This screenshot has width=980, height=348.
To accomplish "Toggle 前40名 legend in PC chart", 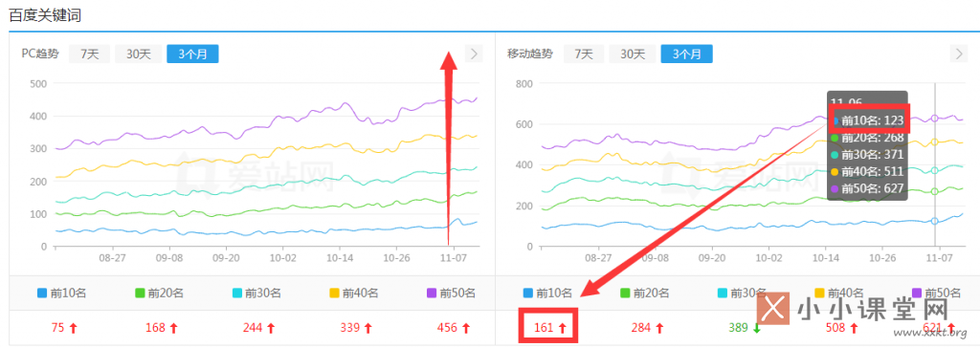I will click(354, 293).
